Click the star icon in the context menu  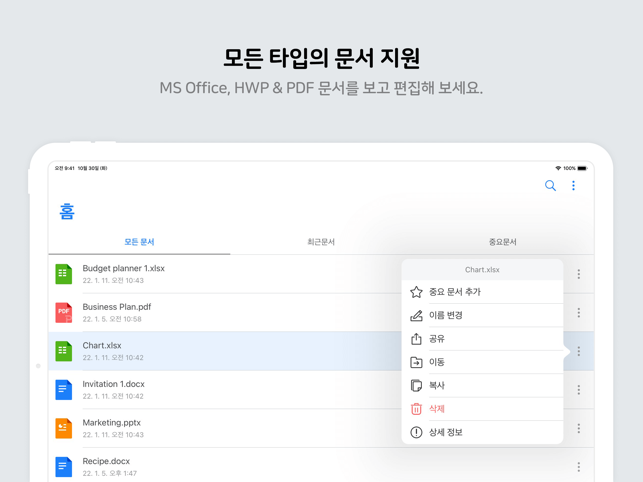tap(416, 292)
